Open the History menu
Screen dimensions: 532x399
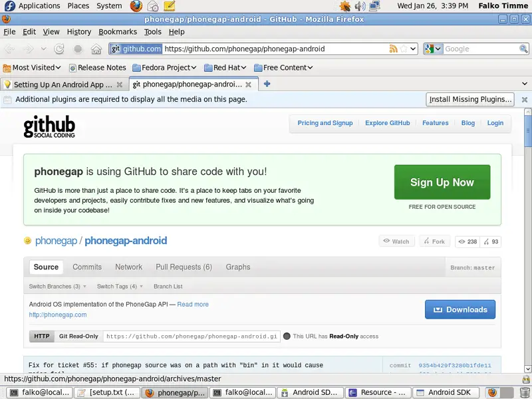[79, 32]
